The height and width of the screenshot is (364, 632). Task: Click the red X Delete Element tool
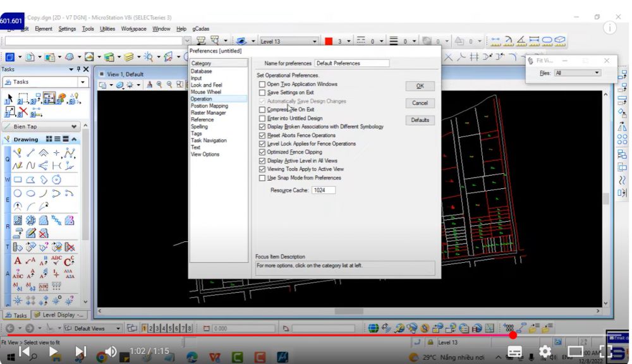click(23, 112)
